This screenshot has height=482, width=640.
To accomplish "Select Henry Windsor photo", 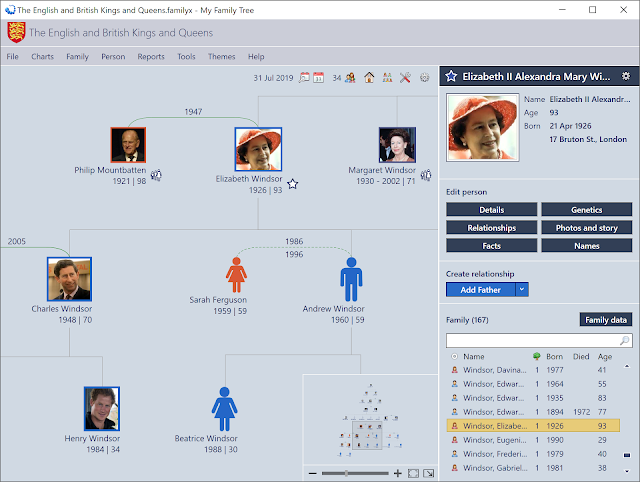I will [102, 409].
